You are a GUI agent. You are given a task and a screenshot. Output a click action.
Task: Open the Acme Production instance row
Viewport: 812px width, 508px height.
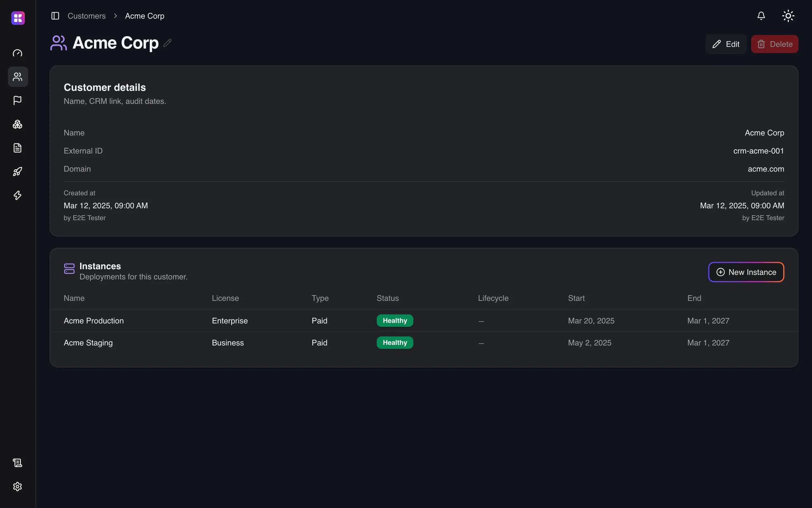pyautogui.click(x=424, y=321)
